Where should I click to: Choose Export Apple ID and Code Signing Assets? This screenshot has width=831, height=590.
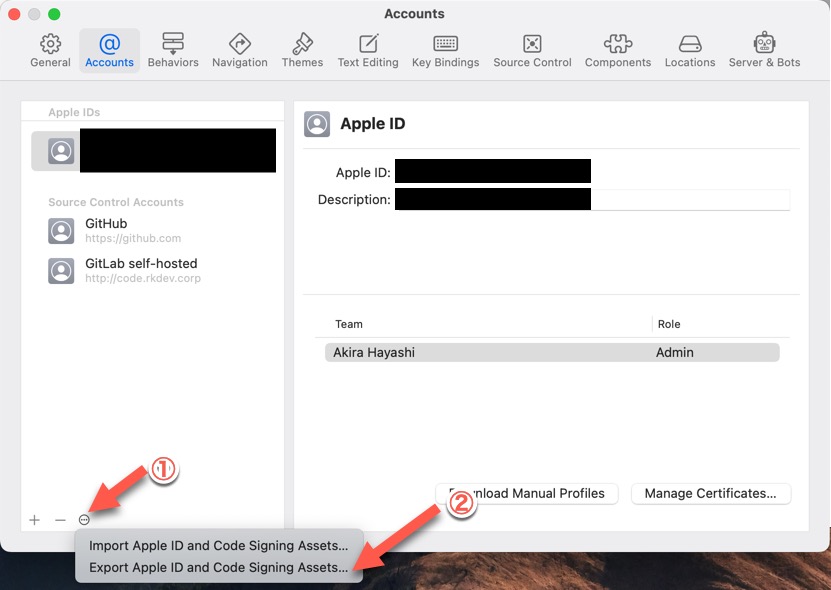tap(218, 567)
